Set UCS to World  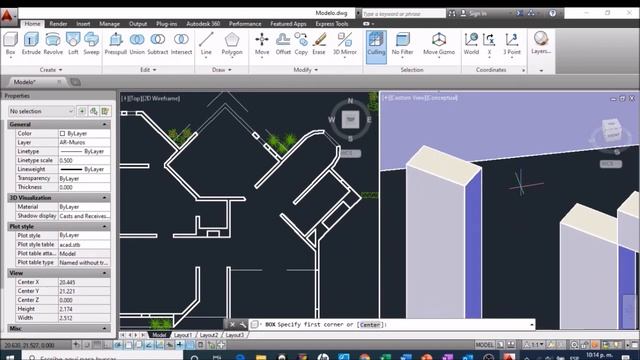[471, 44]
